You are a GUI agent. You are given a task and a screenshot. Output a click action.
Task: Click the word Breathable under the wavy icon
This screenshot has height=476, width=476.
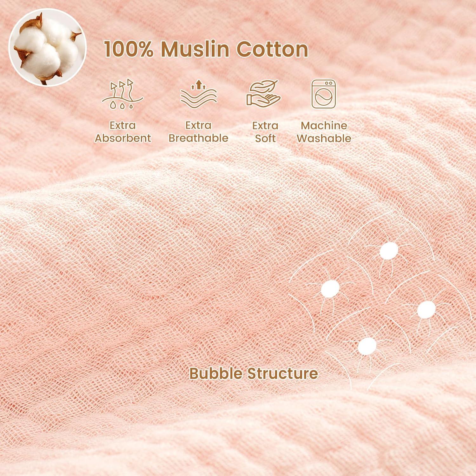coord(198,138)
